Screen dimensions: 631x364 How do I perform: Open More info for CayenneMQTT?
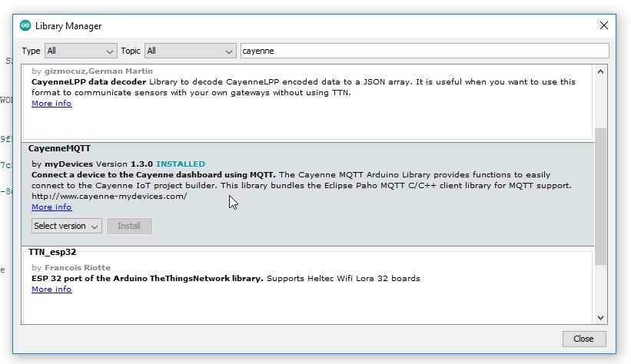(x=51, y=207)
